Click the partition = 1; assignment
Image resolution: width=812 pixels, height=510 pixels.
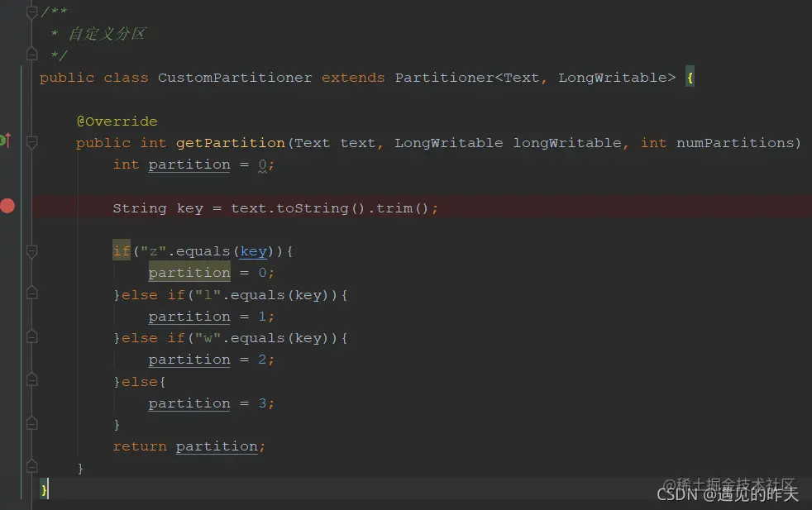(x=212, y=317)
